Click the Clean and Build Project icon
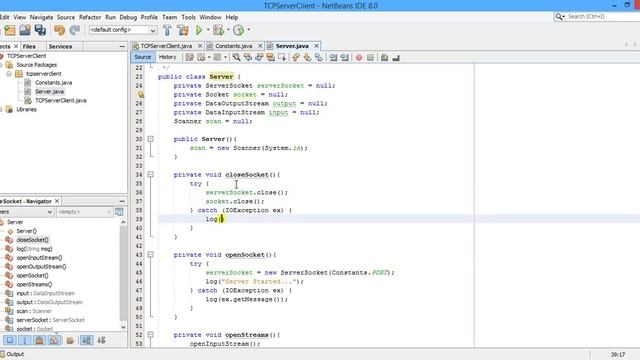Image resolution: width=640 pixels, height=360 pixels. click(183, 30)
